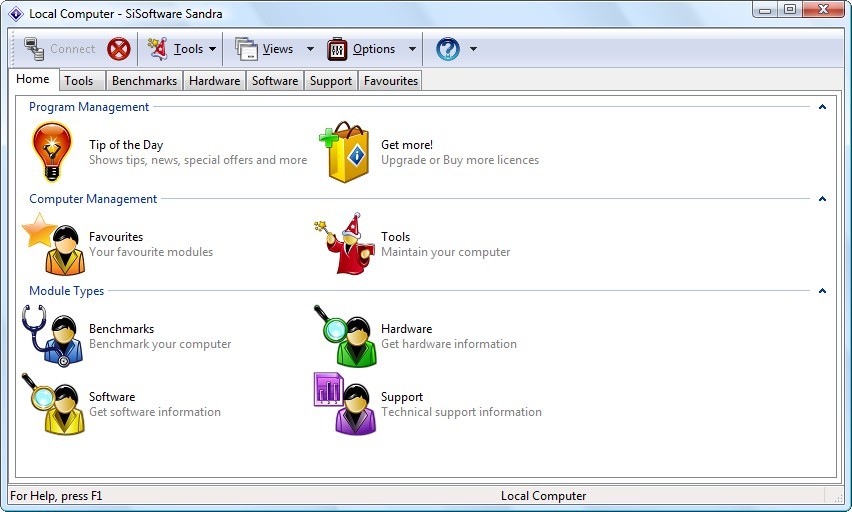The image size is (852, 512).
Task: Open the Hardware magnifier person icon
Action: click(345, 336)
